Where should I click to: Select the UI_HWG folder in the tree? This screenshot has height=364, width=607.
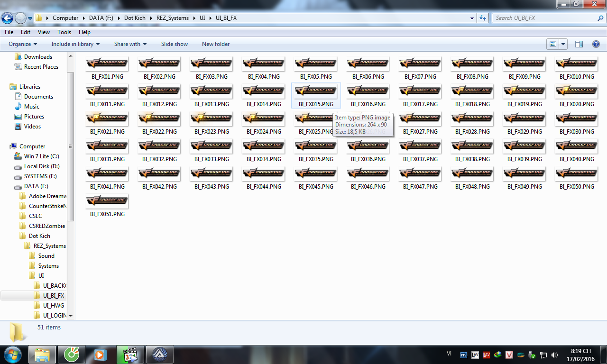click(x=49, y=306)
